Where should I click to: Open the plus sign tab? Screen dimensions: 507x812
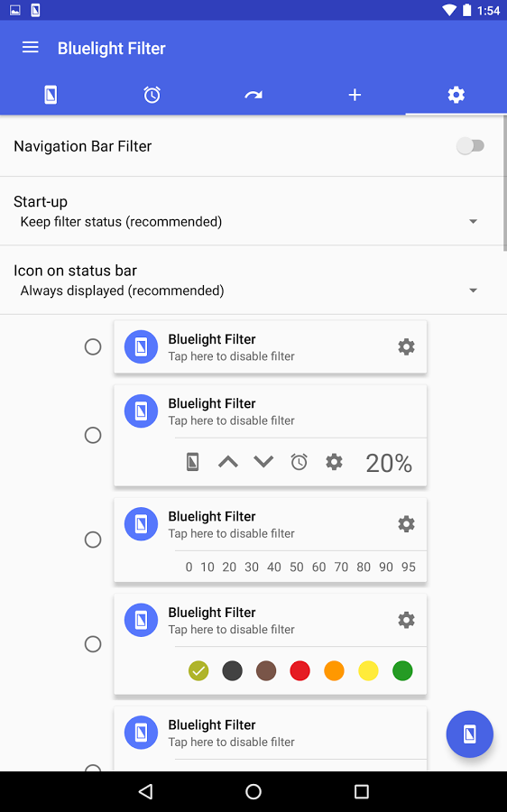(x=355, y=95)
